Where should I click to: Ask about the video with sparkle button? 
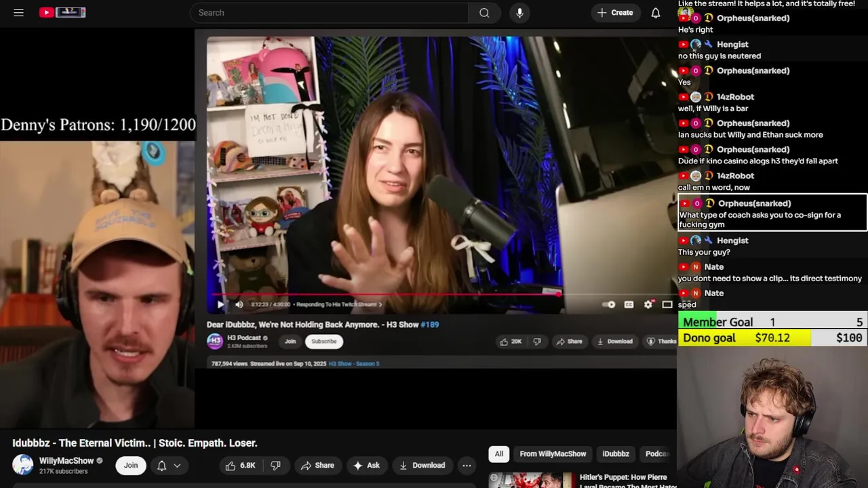[x=366, y=466]
